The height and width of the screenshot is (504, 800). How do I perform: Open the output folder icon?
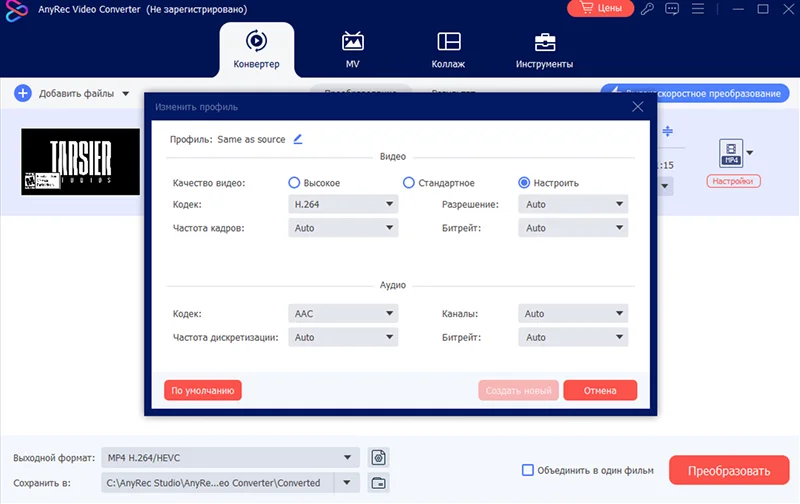378,483
